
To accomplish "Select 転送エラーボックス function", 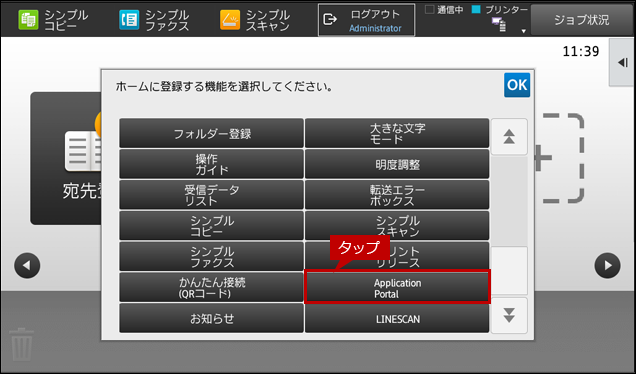I will pos(397,195).
